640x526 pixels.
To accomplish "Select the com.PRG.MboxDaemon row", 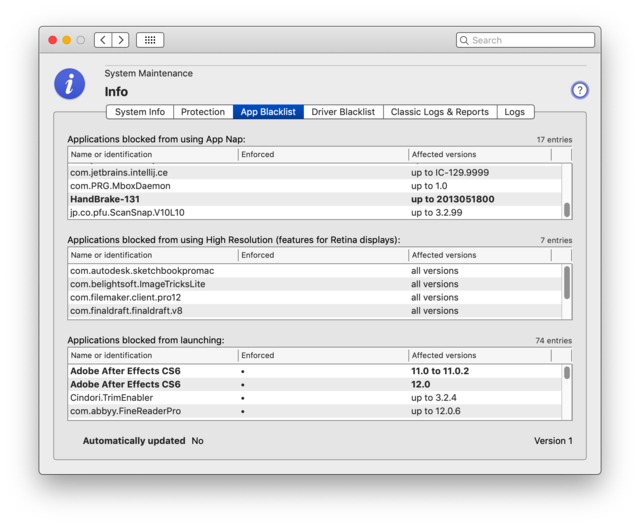I will 315,186.
